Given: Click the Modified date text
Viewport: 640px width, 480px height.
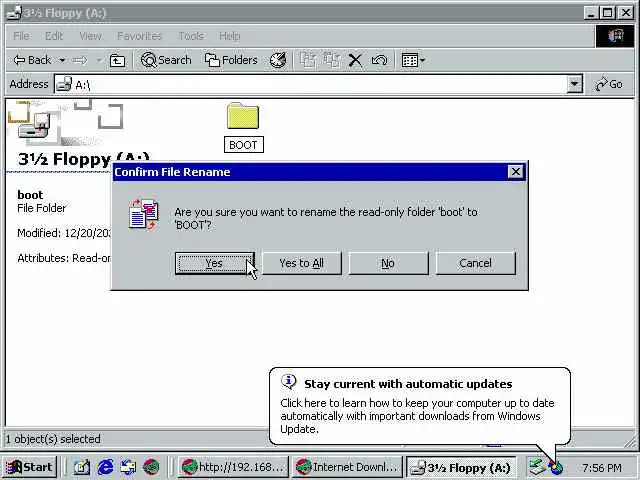Looking at the screenshot, I should 64,233.
